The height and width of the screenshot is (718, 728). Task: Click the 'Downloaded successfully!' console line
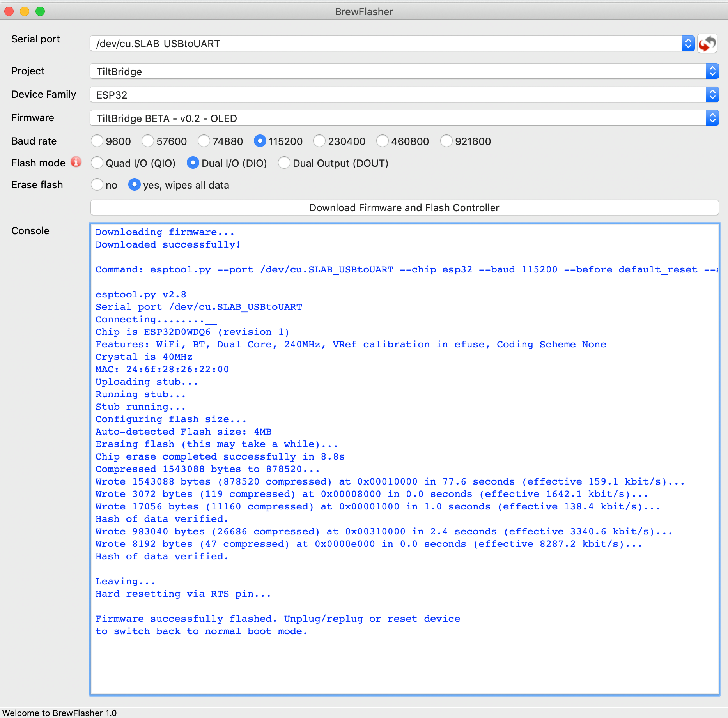click(168, 245)
